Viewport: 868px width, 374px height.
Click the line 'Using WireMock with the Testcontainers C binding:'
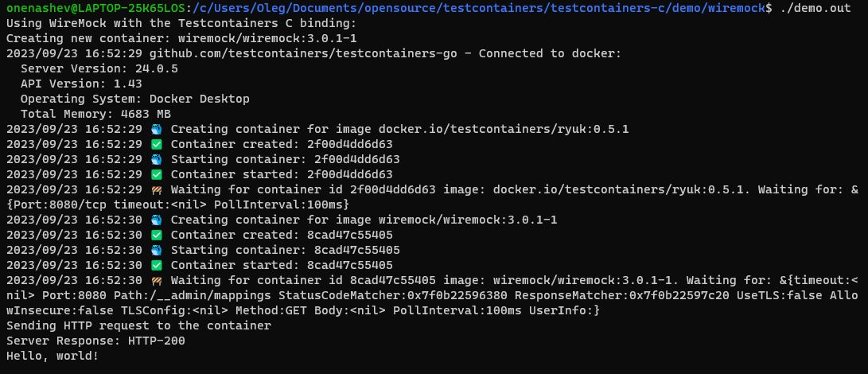coord(181,24)
